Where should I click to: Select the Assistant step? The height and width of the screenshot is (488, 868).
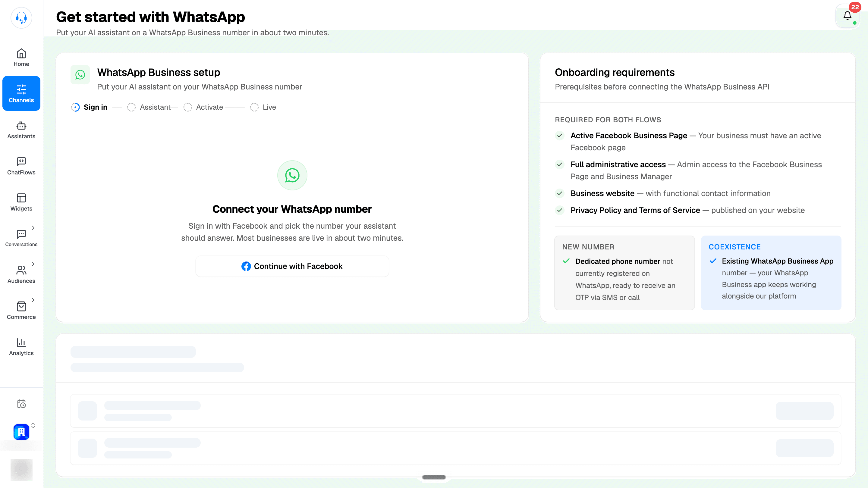pyautogui.click(x=149, y=107)
